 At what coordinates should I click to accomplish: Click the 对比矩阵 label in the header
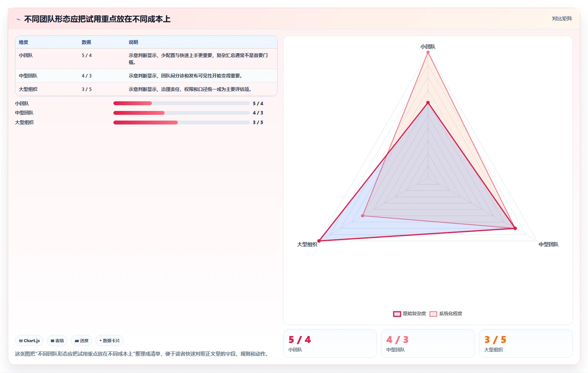(x=562, y=18)
